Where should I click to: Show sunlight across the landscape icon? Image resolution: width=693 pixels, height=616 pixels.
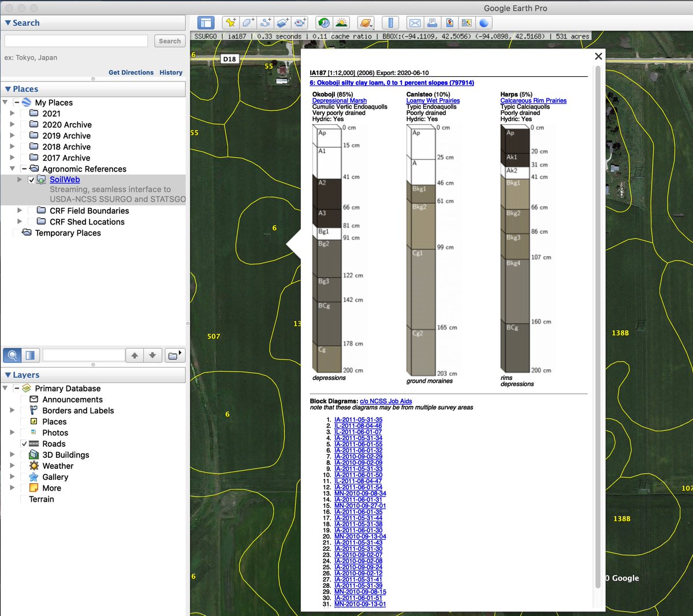(341, 23)
